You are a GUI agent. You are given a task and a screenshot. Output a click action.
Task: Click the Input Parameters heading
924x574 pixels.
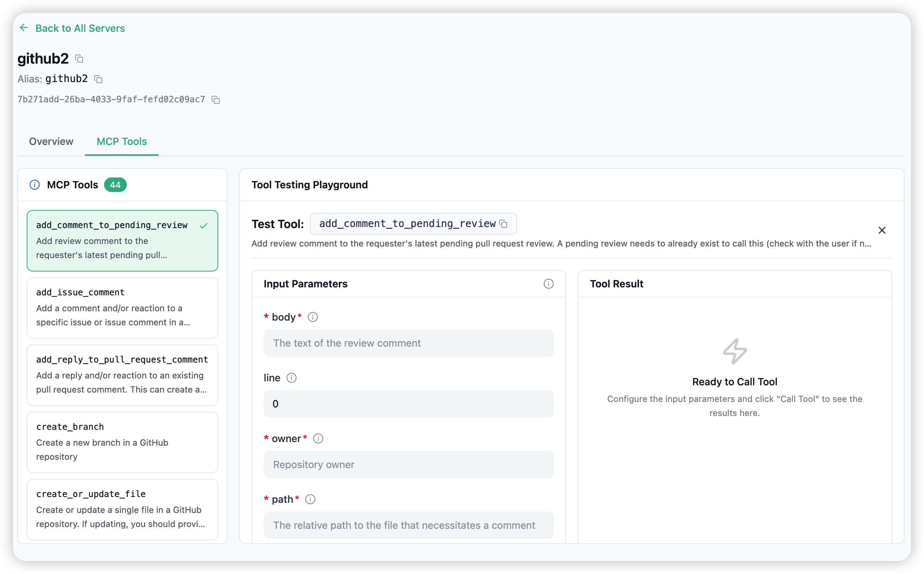[x=305, y=284]
